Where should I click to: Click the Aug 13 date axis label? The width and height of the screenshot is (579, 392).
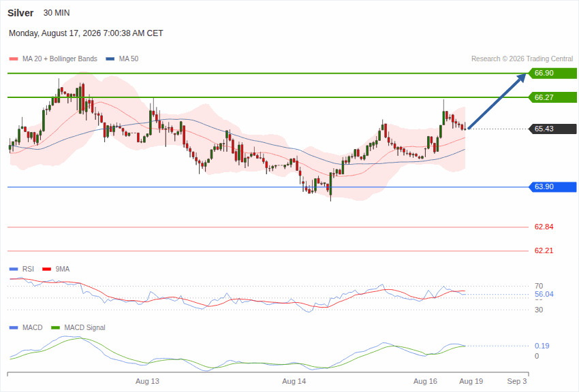click(x=147, y=381)
